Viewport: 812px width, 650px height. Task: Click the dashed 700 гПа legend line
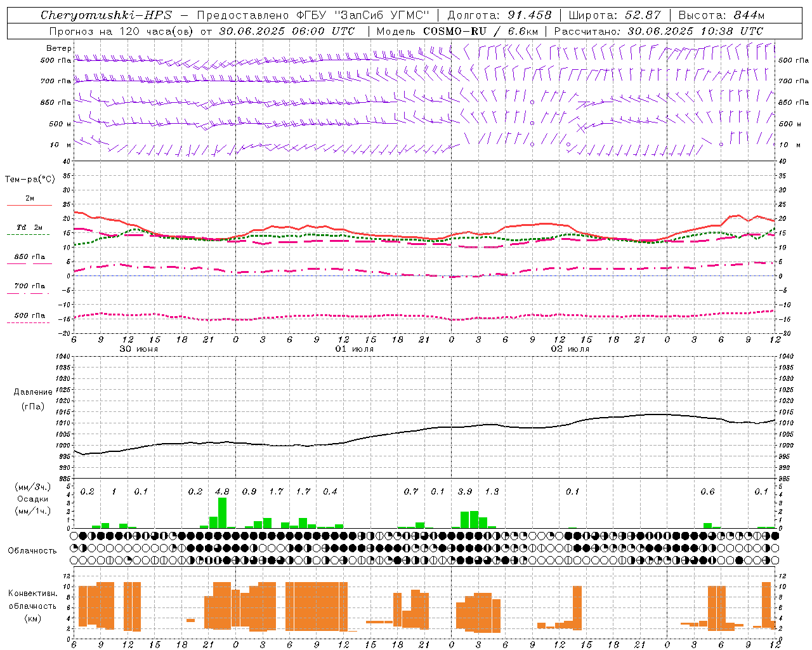click(28, 293)
